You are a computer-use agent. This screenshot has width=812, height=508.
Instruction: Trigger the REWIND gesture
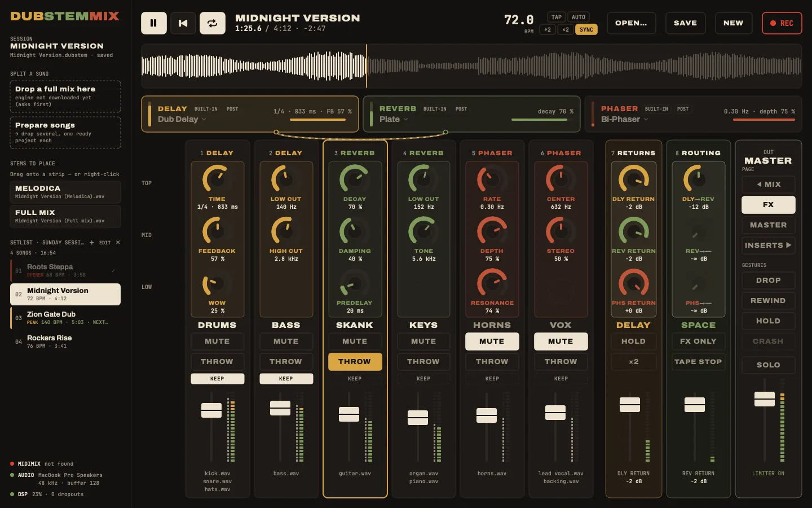click(x=769, y=301)
